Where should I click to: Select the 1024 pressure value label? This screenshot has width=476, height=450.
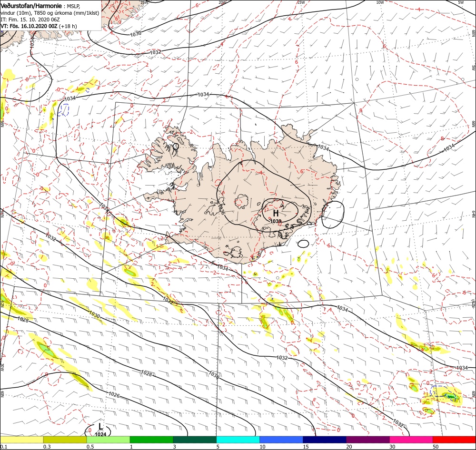pos(100,434)
